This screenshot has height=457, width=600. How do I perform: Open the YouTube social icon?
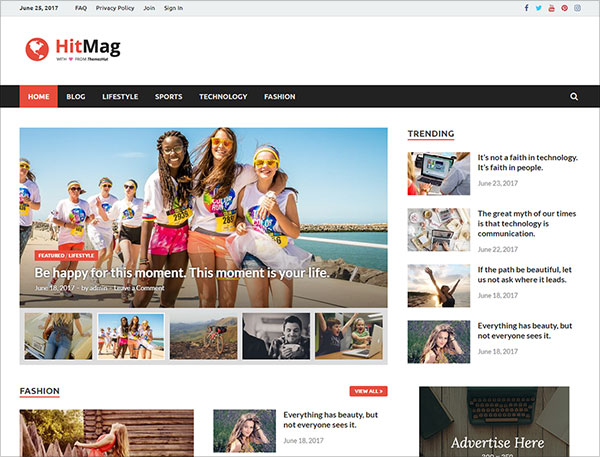(x=551, y=8)
